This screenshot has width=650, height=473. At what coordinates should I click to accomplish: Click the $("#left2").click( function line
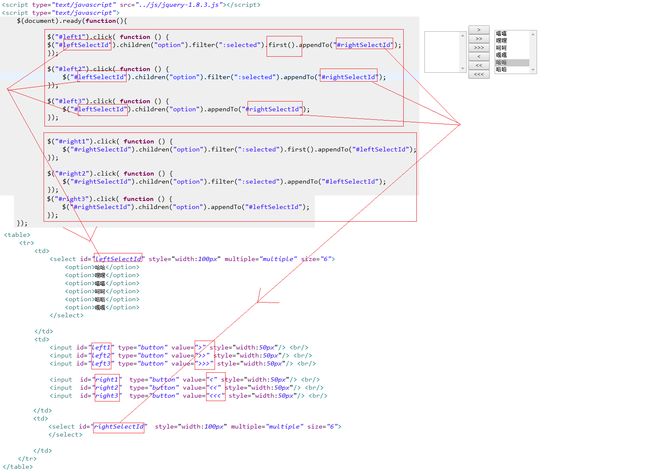[x=108, y=69]
